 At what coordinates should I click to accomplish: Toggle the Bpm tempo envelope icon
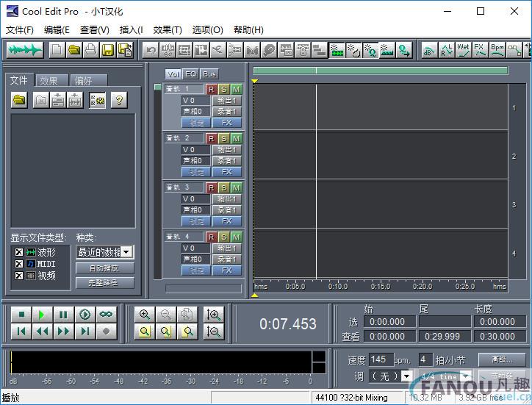[497, 50]
